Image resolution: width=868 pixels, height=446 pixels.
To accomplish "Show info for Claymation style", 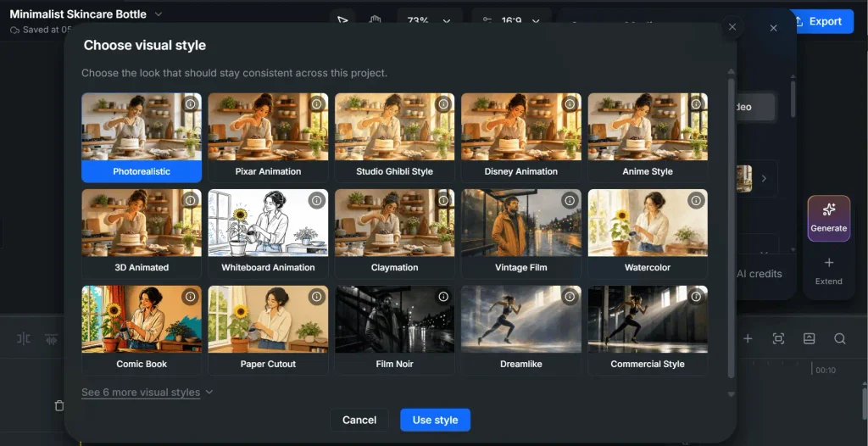I will [443, 201].
